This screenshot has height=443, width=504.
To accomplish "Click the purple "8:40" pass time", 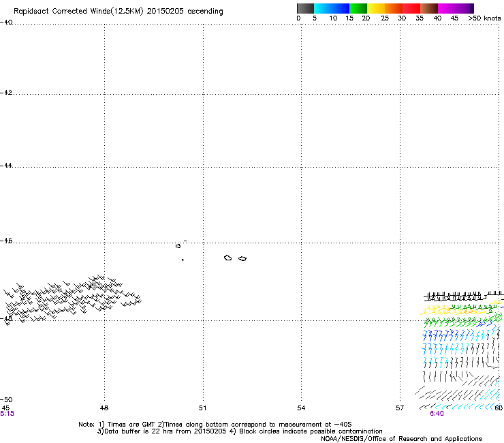I will pos(437,414).
